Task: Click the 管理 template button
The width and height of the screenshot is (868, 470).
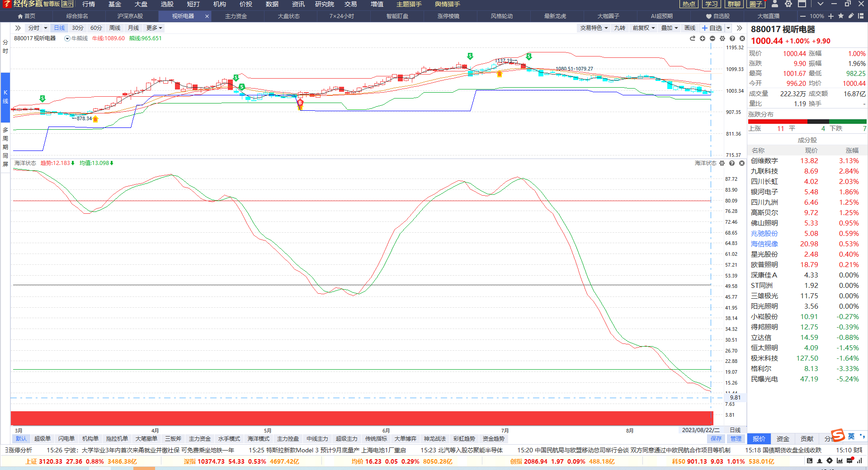Action: [x=736, y=439]
